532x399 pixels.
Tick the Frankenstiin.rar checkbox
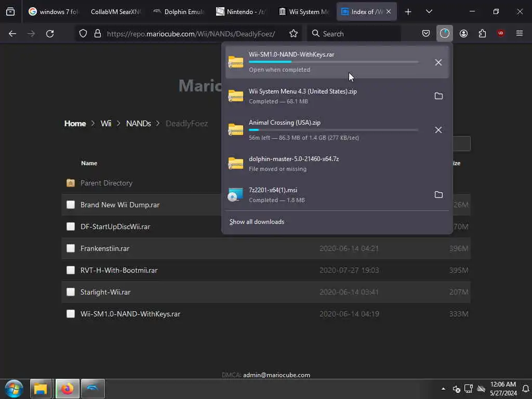(x=71, y=248)
